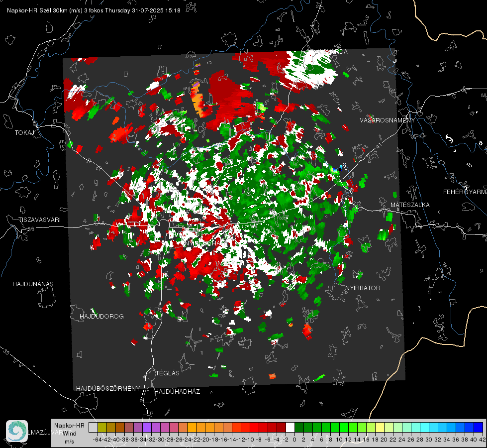The image size is (487, 448).
Task: Pick the bright green swatch between 10 and 12
Action: pyautogui.click(x=344, y=427)
